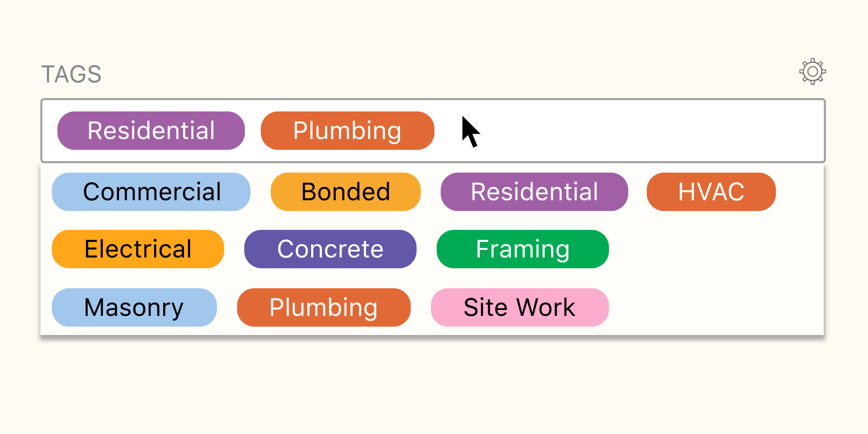Click the orange Plumbing suggestion chip
868x434 pixels.
click(324, 307)
